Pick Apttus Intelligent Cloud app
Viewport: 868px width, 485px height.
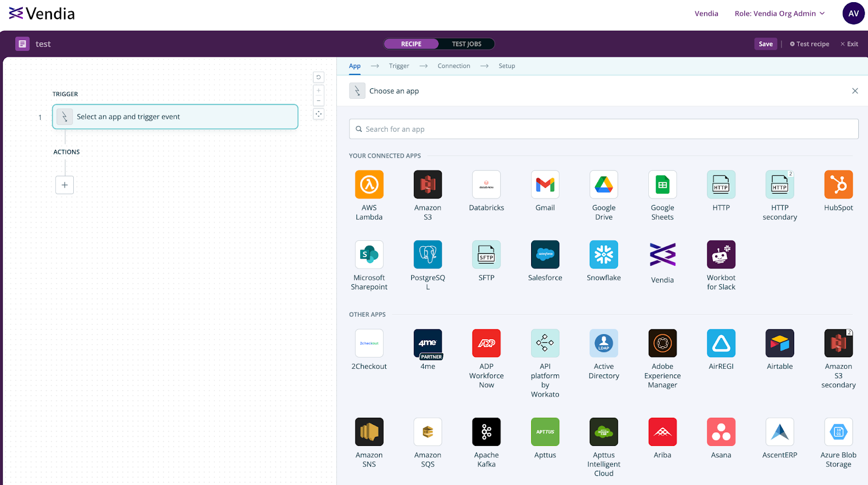pyautogui.click(x=604, y=431)
